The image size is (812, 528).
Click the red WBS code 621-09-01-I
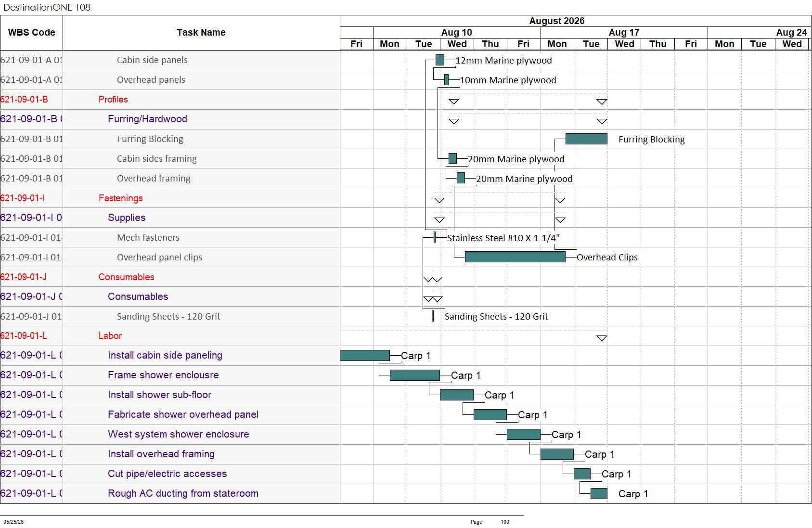point(22,198)
